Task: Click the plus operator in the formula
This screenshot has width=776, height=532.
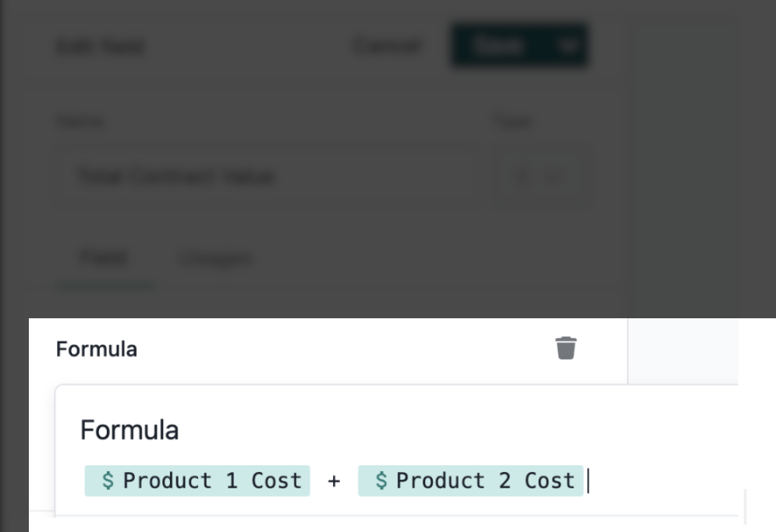Action: tap(334, 481)
